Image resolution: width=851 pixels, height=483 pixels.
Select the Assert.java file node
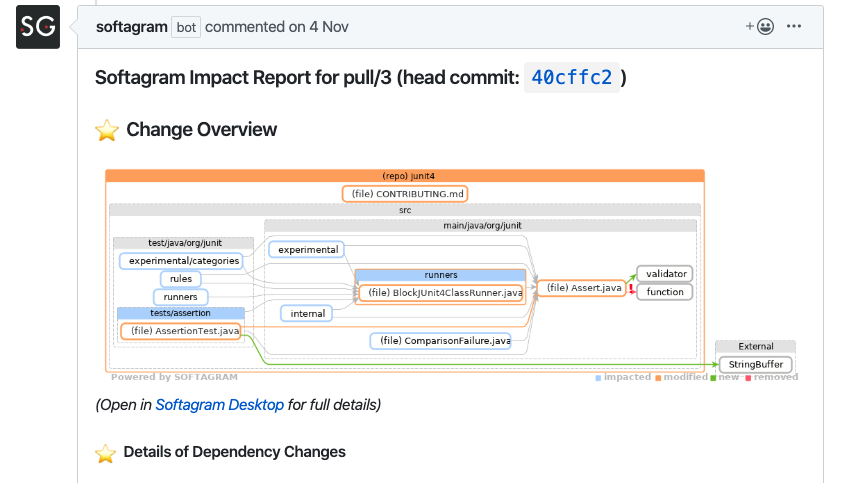tap(583, 288)
